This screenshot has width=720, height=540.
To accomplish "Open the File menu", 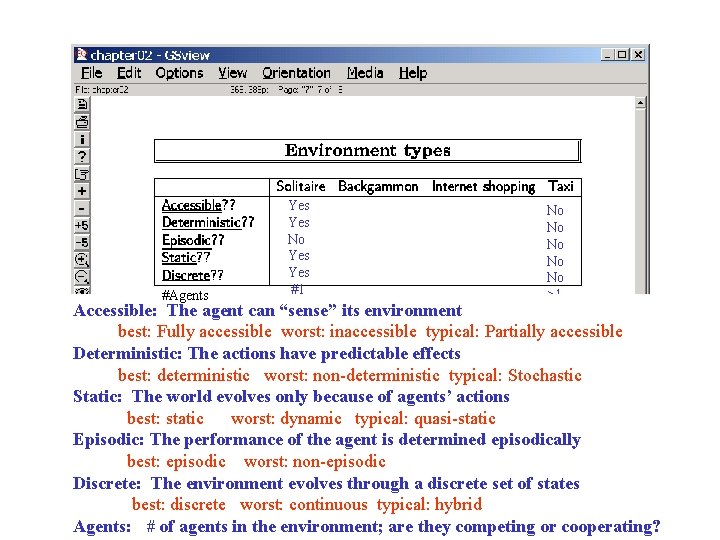I will [91, 73].
